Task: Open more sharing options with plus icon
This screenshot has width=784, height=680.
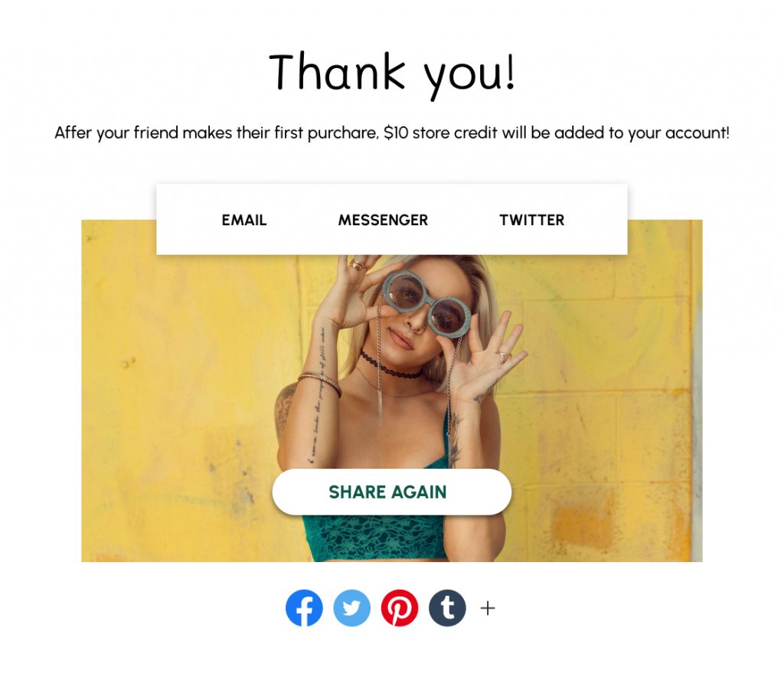Action: click(x=488, y=608)
